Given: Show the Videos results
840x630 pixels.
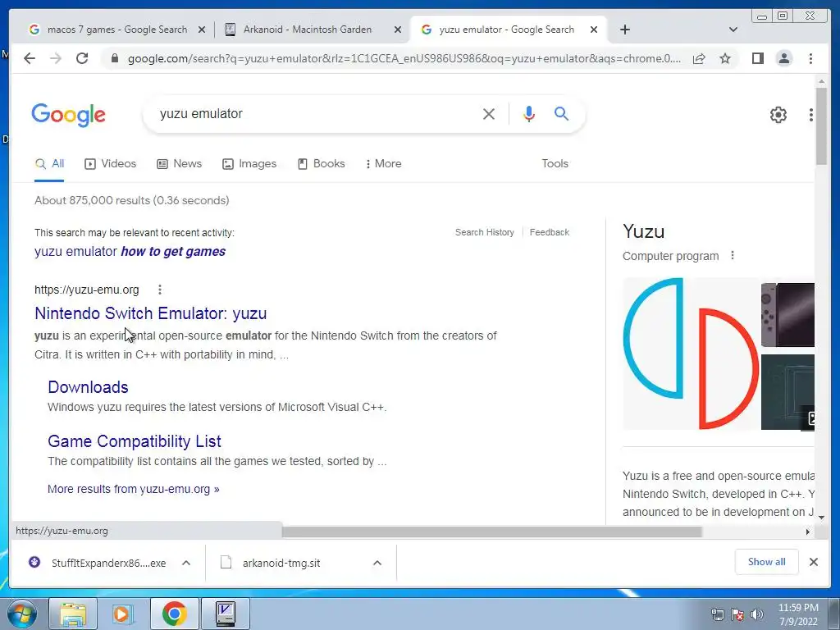Looking at the screenshot, I should (111, 163).
